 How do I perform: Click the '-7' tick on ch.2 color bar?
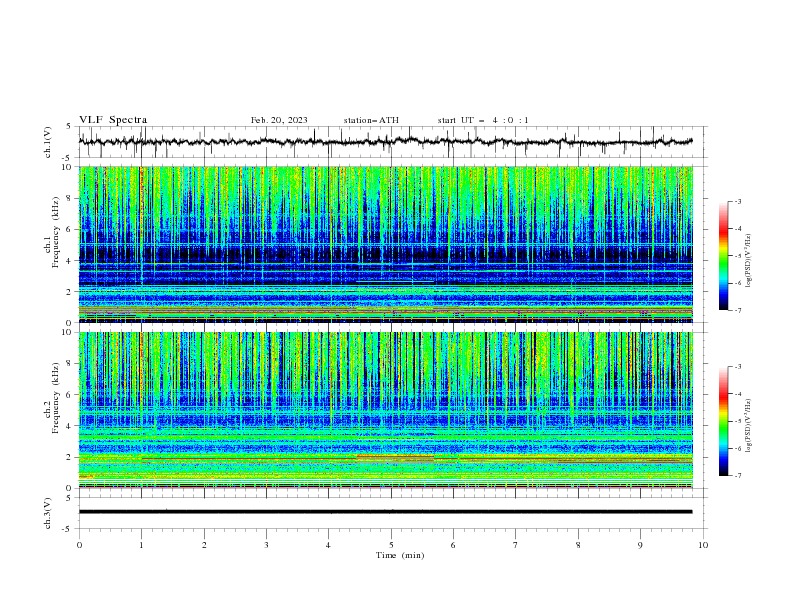(x=738, y=476)
